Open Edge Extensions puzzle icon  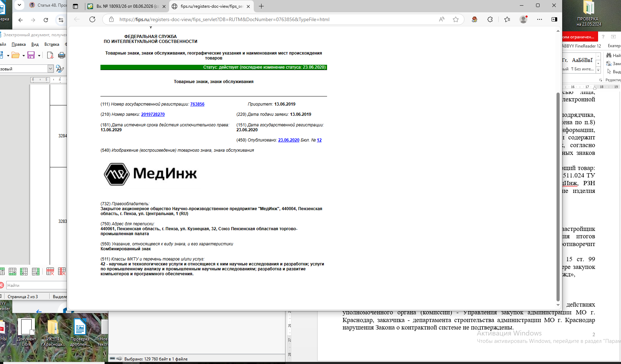point(490,19)
